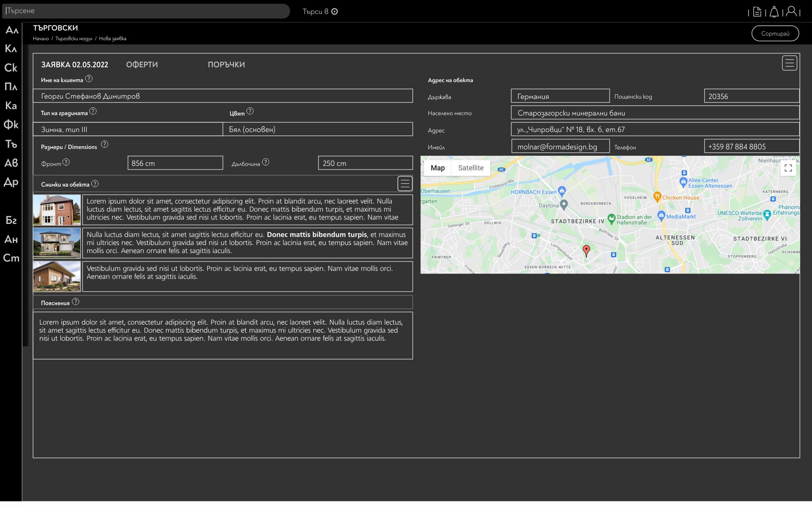Image resolution: width=812 pixels, height=507 pixels.
Task: Switch to the ОФЕРТИ tab
Action: point(142,65)
